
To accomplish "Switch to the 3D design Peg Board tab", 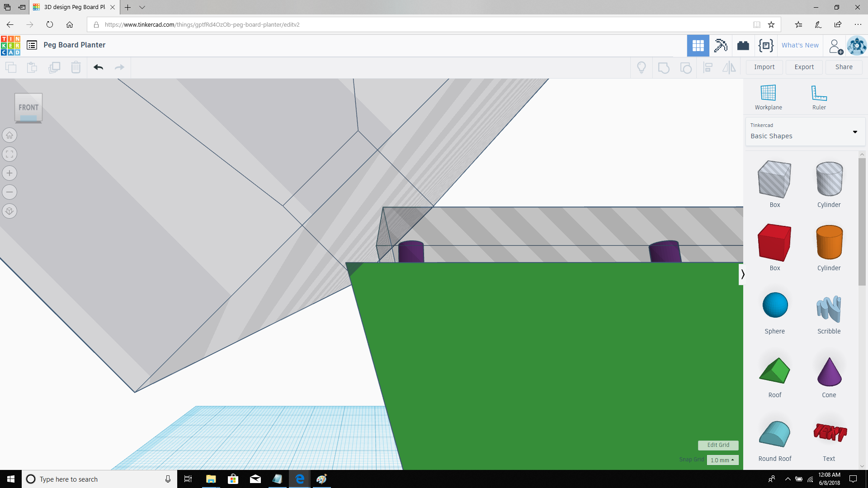I will coord(70,7).
